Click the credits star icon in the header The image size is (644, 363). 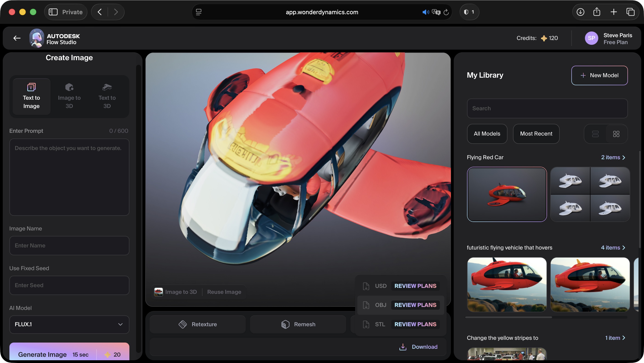(x=544, y=38)
